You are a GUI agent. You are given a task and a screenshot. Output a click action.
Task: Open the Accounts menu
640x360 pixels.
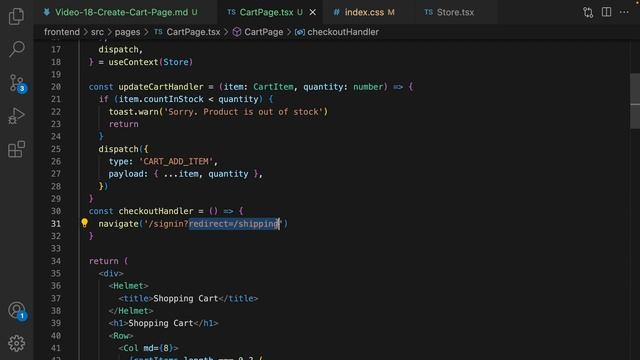point(17,311)
